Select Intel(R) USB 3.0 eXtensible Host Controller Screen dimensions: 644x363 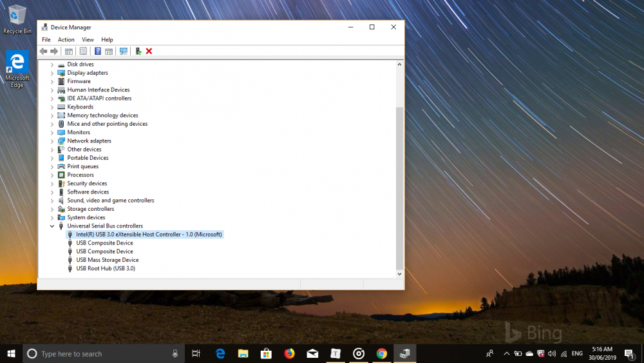(149, 234)
